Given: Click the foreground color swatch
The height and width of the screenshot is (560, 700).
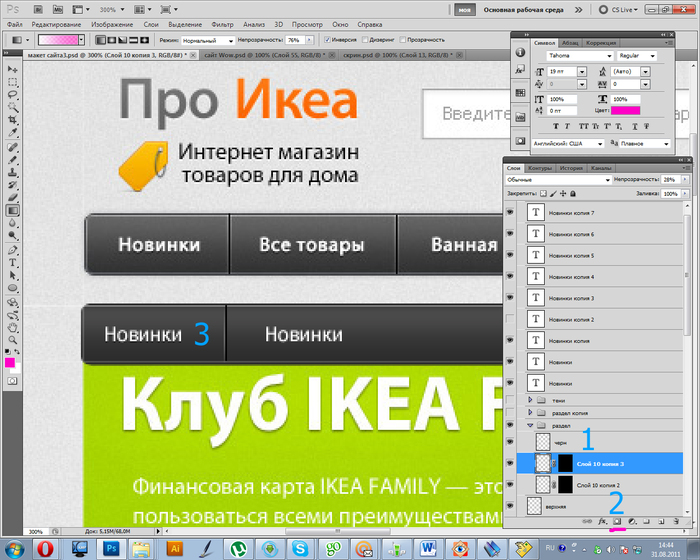Looking at the screenshot, I should (10, 363).
